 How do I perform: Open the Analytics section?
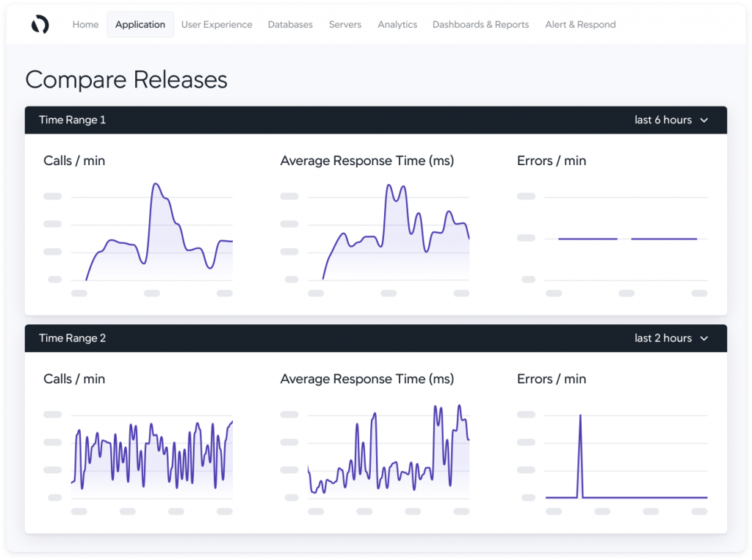tap(397, 24)
